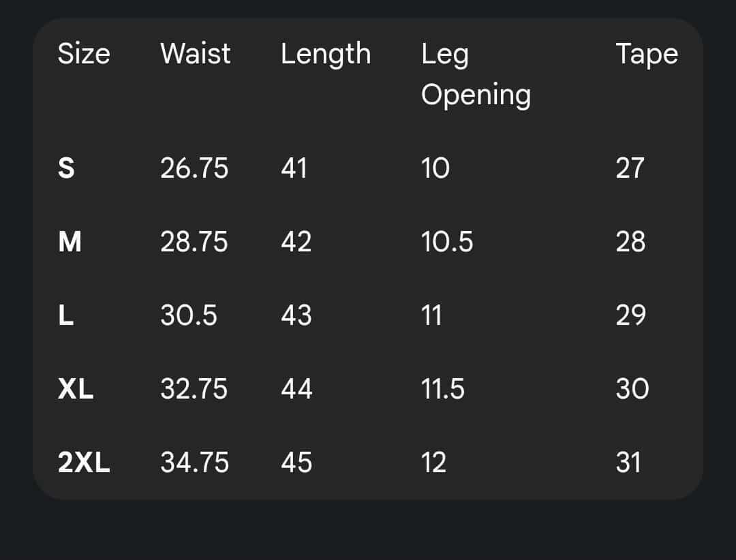Click the Length column header
This screenshot has width=736, height=560.
point(326,55)
